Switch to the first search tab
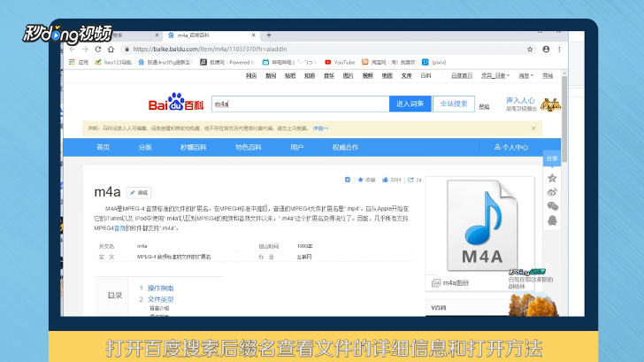The height and width of the screenshot is (362, 644). (135, 35)
